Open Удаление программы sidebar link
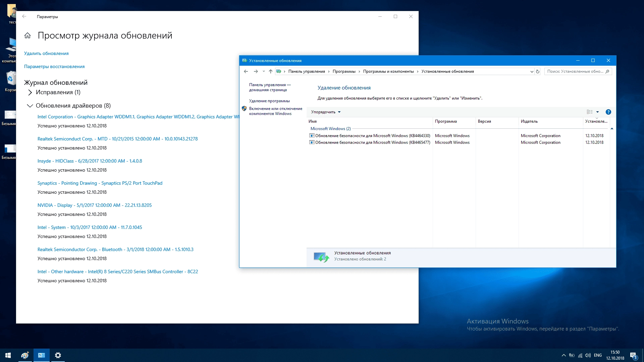 pyautogui.click(x=269, y=101)
